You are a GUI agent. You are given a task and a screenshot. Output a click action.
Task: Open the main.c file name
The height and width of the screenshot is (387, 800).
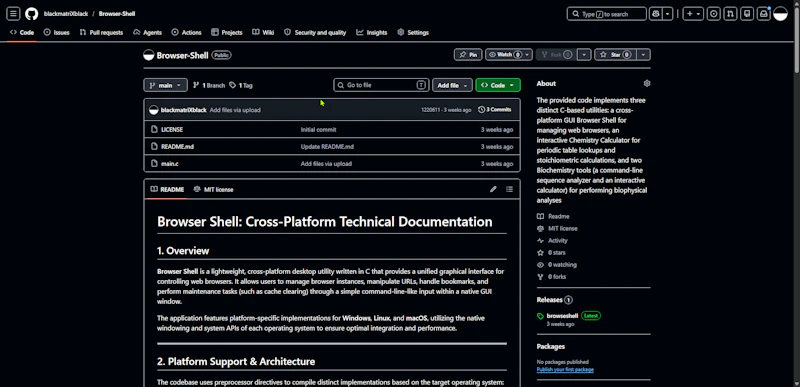coord(169,164)
